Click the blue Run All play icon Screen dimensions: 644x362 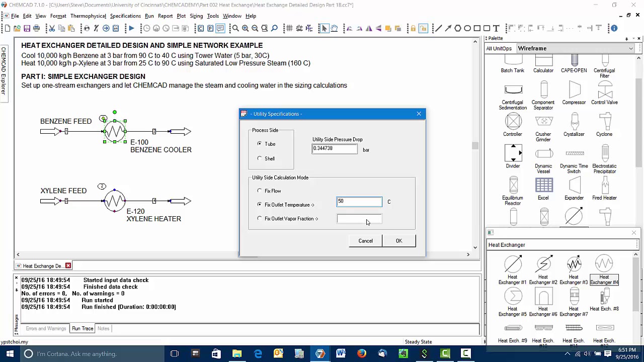click(131, 28)
